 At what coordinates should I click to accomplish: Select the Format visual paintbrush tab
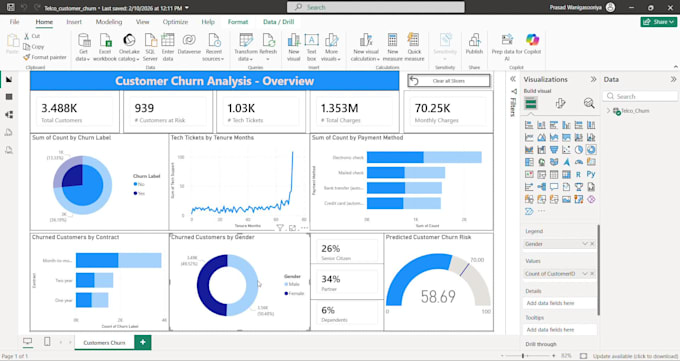(x=560, y=103)
